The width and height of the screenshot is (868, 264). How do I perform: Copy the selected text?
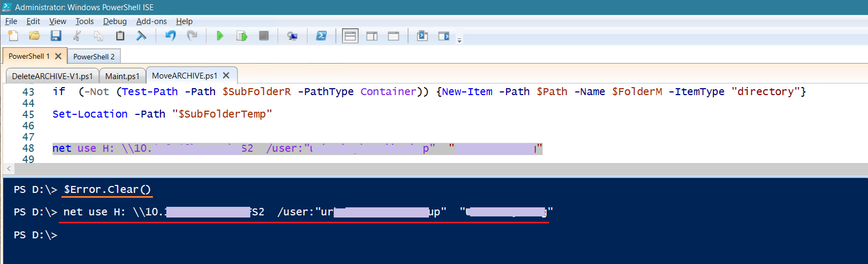click(98, 36)
